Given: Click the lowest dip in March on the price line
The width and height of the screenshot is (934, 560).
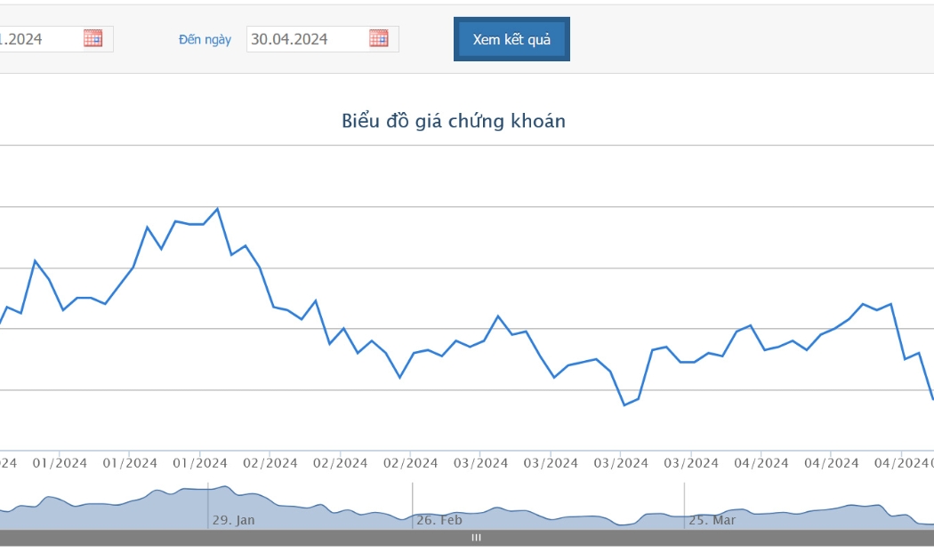Looking at the screenshot, I should pos(624,405).
